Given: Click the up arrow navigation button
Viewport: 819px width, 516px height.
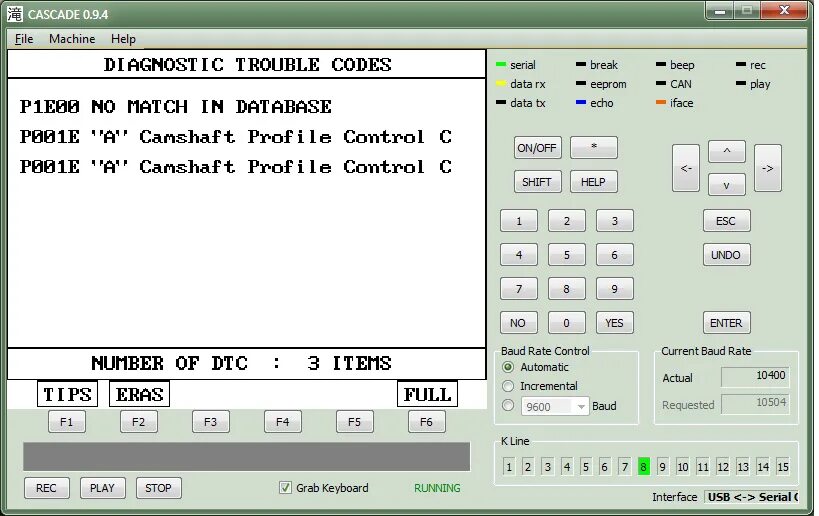Looking at the screenshot, I should click(x=727, y=151).
